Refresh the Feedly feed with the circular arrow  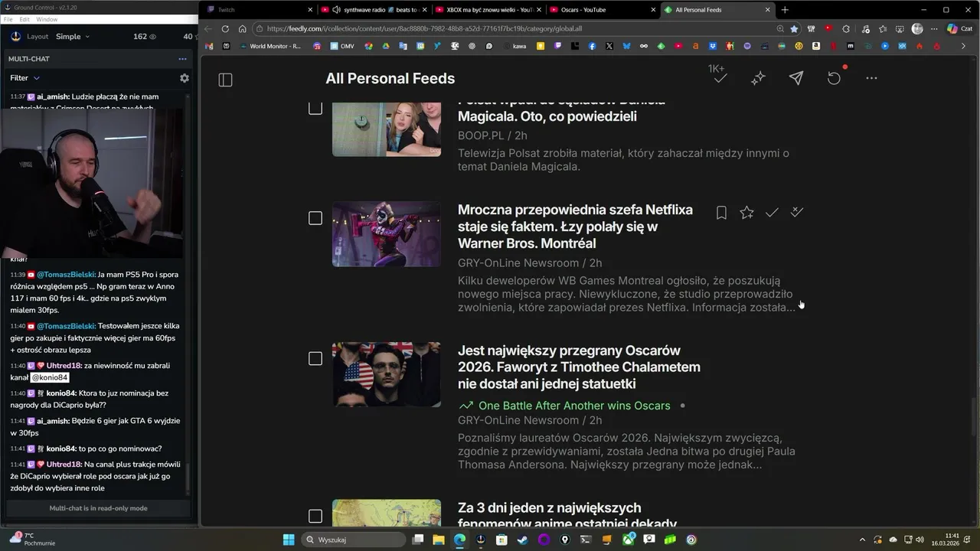834,78
